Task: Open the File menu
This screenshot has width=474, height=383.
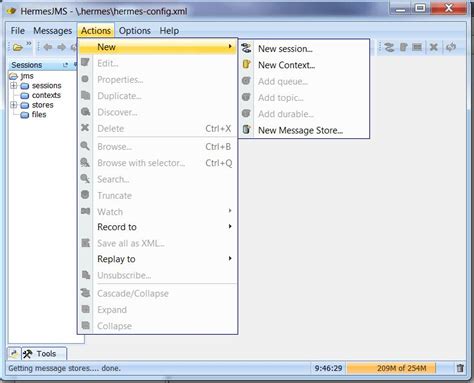Action: point(18,31)
